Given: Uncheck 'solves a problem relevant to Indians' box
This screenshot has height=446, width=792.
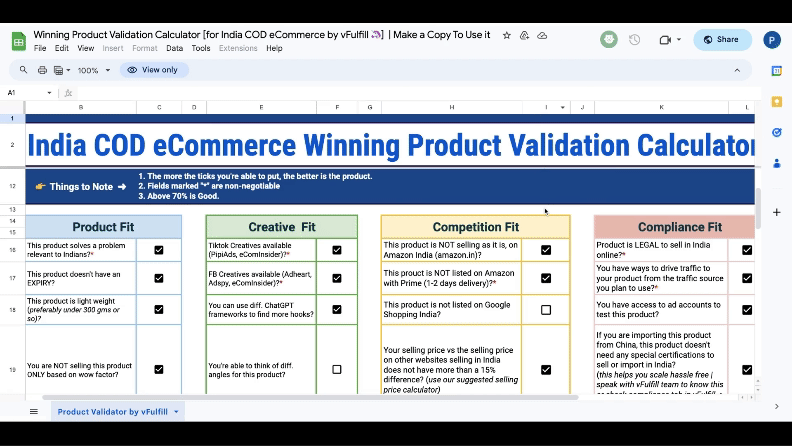Looking at the screenshot, I should (x=159, y=250).
